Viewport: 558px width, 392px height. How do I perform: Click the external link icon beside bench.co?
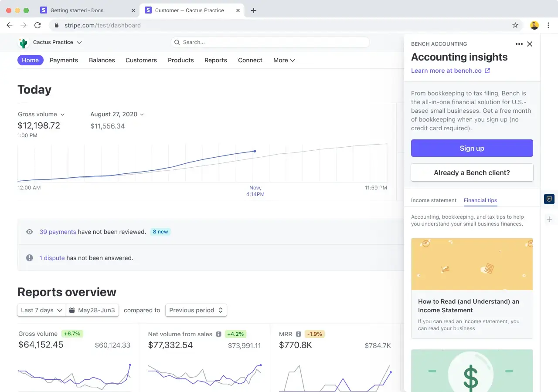487,71
